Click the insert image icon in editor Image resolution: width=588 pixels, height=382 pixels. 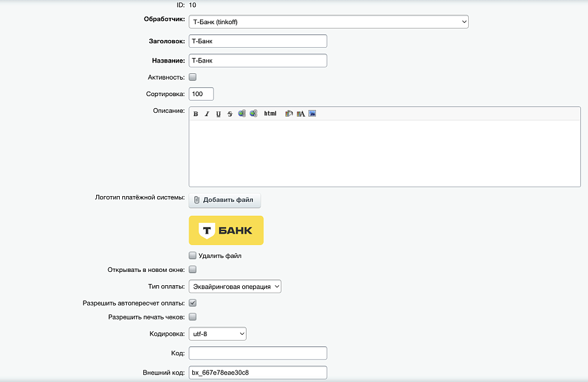(312, 114)
